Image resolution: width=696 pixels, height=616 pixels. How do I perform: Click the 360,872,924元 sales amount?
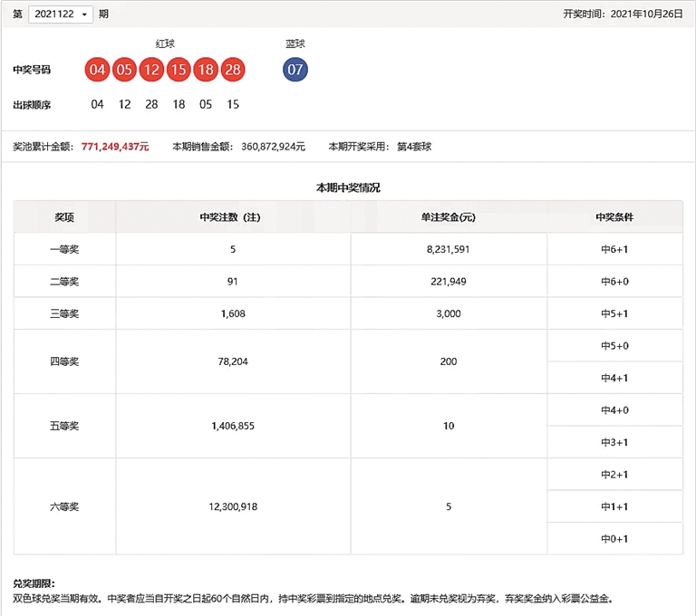click(273, 146)
